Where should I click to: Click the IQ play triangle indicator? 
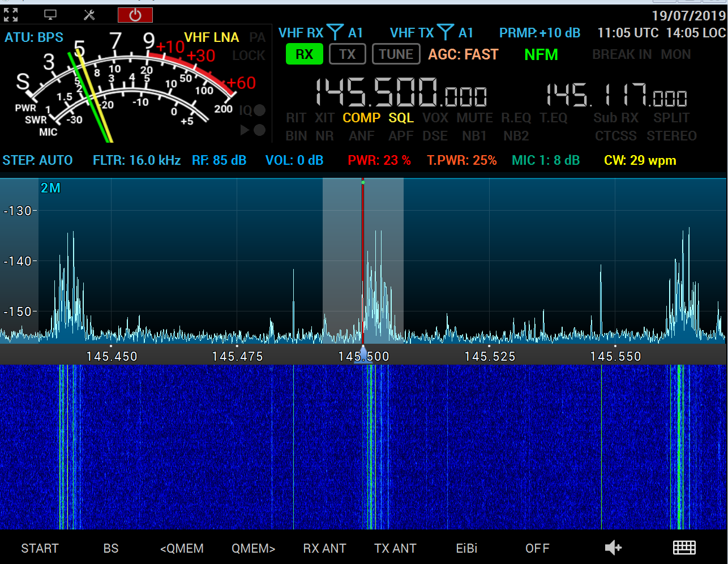pyautogui.click(x=245, y=130)
